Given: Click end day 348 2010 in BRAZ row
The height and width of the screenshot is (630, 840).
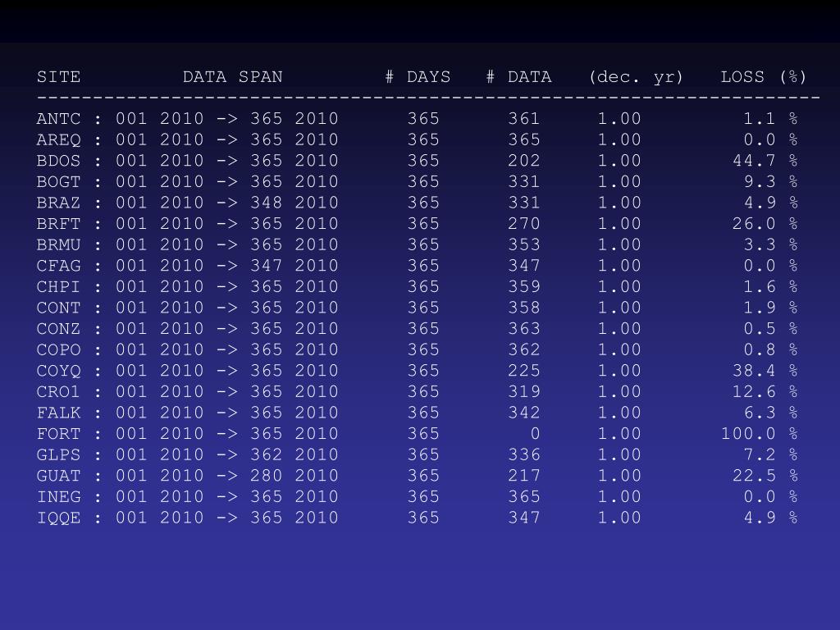Looking at the screenshot, I should 294,203.
